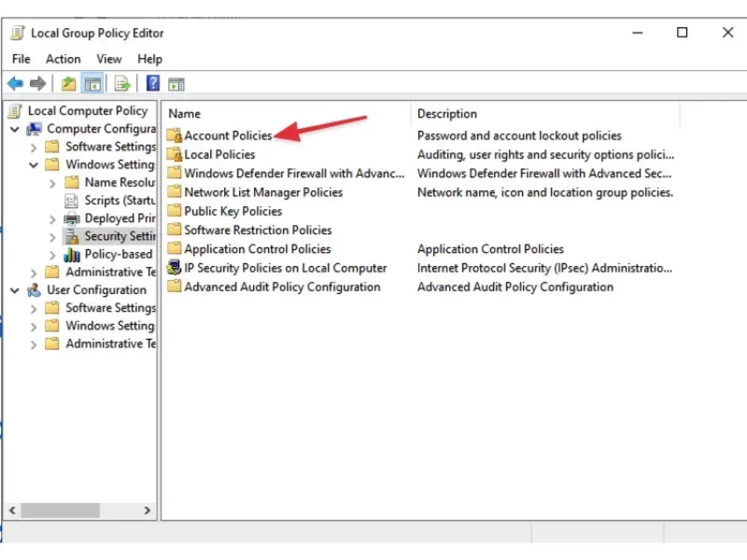Expand the Policy-based QoS node

tap(52, 255)
